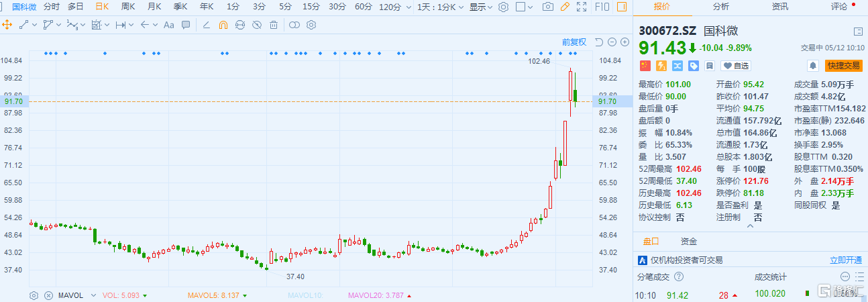
Task: Expand the line tool dropdown arrow
Action: [36, 25]
